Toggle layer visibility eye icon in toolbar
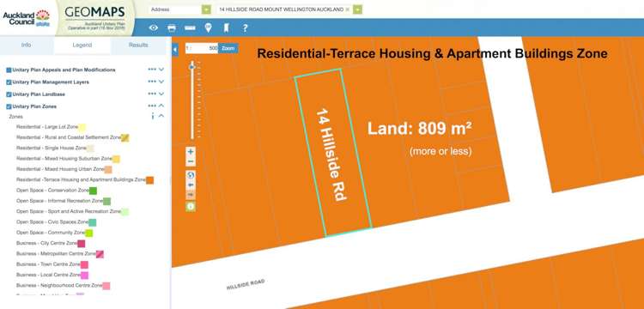644x309 pixels. [x=154, y=28]
